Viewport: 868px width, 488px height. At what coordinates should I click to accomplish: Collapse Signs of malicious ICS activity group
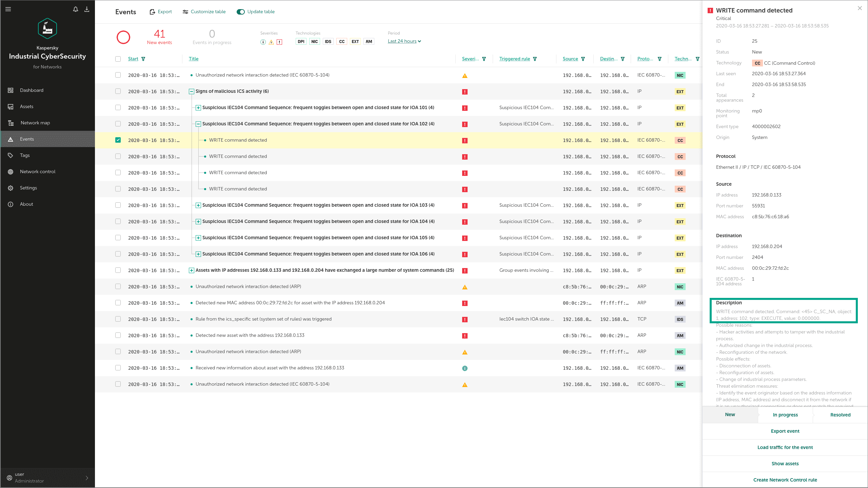coord(192,91)
